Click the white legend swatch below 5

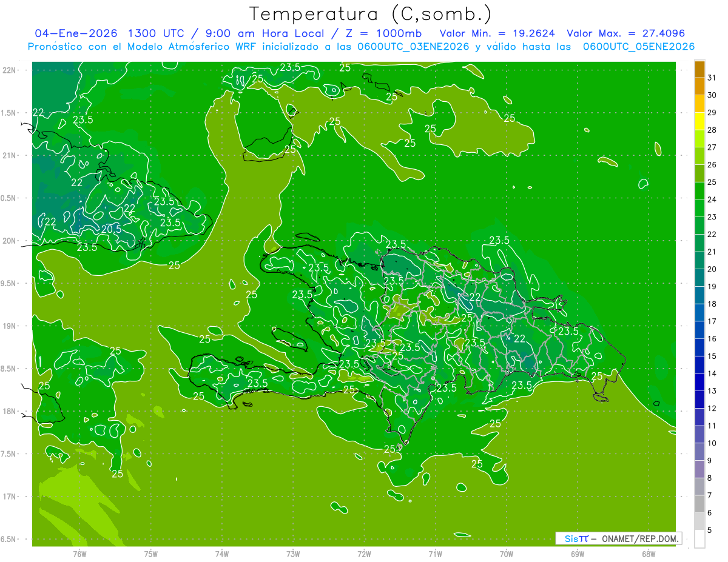pyautogui.click(x=699, y=539)
